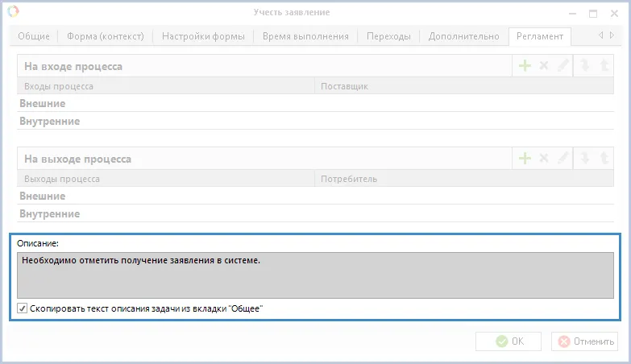Image resolution: width=631 pixels, height=364 pixels.
Task: Switch to the Общие tab
Action: (x=35, y=36)
